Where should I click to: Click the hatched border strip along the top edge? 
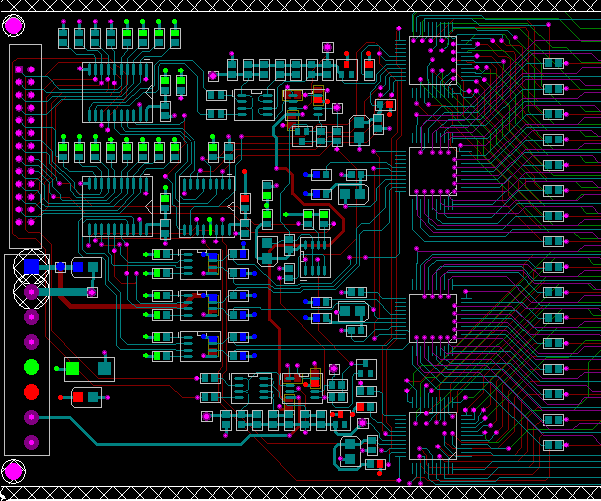click(300, 6)
